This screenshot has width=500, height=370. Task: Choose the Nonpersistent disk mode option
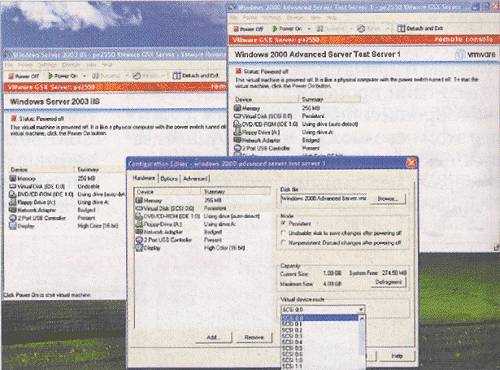pyautogui.click(x=284, y=242)
